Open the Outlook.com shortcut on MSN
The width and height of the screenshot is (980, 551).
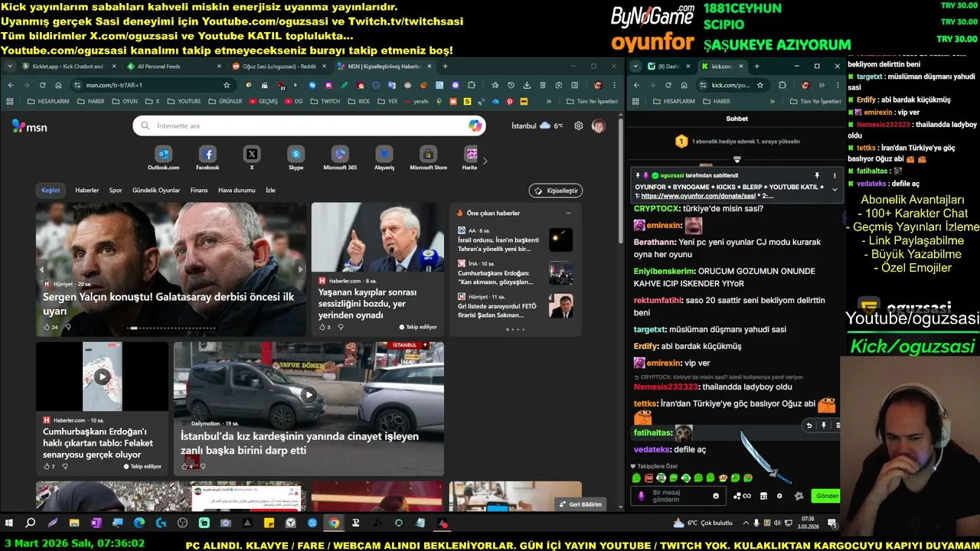pyautogui.click(x=164, y=158)
